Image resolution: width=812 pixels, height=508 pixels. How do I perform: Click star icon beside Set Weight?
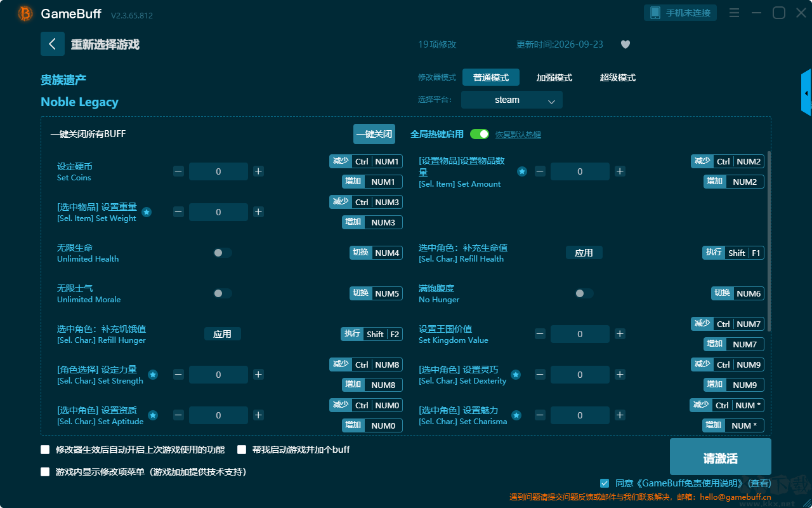[x=147, y=212]
